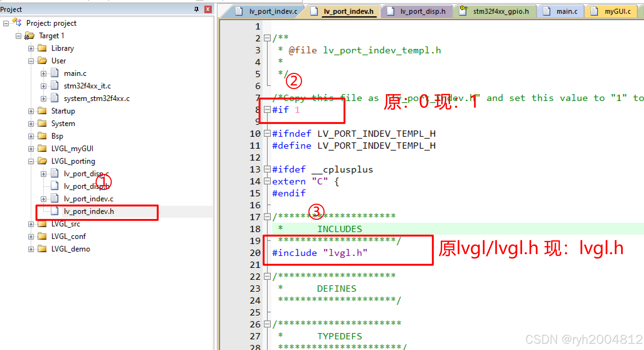Expand the Bsp folder

pos(31,136)
